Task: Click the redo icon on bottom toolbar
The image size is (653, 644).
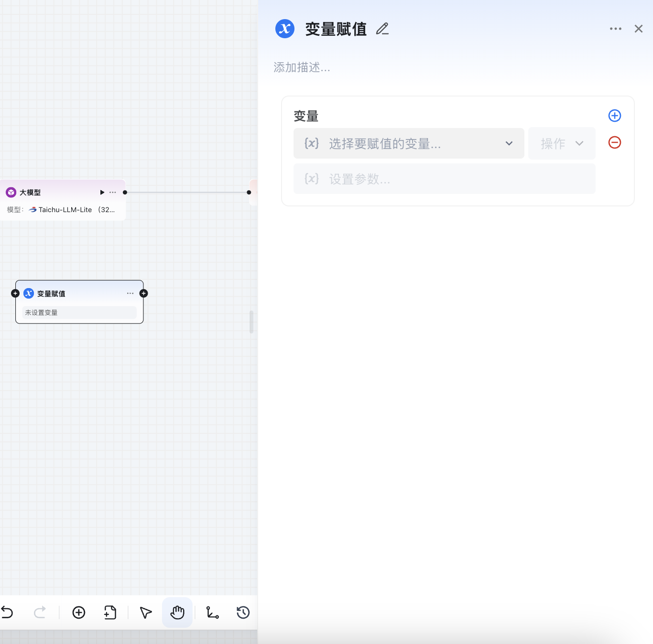Action: click(40, 612)
